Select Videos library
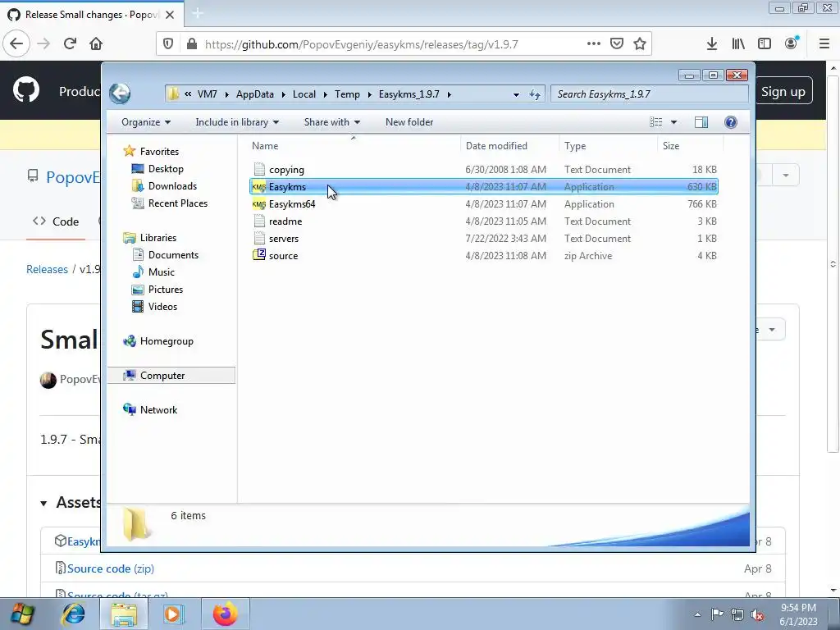Viewport: 840px width, 630px height. point(162,307)
